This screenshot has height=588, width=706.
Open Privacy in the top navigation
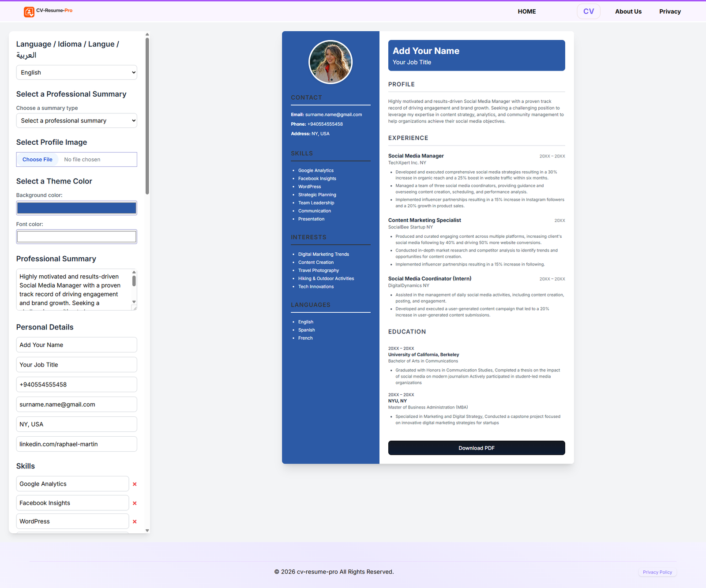670,11
